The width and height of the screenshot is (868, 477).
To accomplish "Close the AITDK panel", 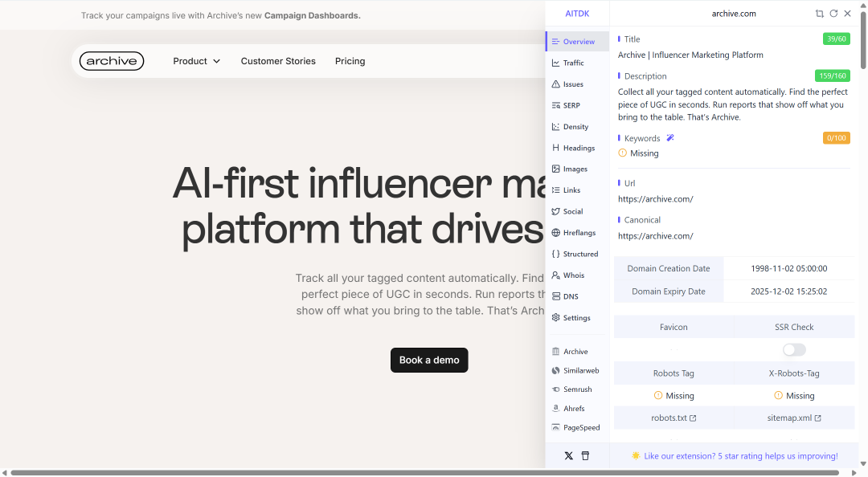I will (x=848, y=14).
